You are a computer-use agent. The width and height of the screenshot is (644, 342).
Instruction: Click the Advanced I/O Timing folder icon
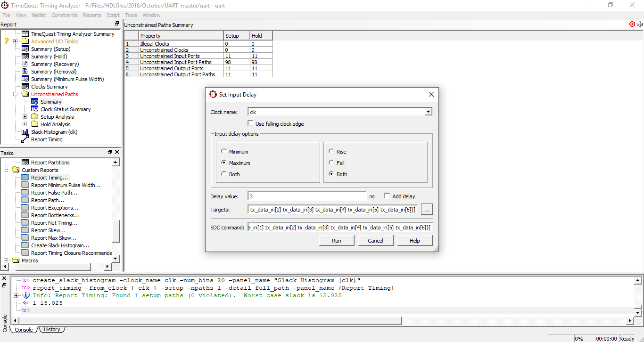pyautogui.click(x=25, y=41)
